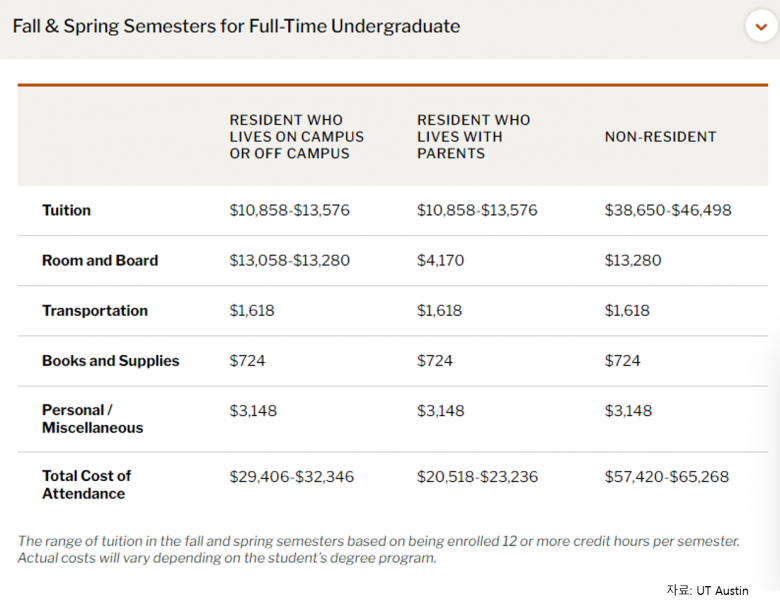Viewport: 780px width, 605px height.
Task: Click the Tuition row label
Action: click(66, 211)
